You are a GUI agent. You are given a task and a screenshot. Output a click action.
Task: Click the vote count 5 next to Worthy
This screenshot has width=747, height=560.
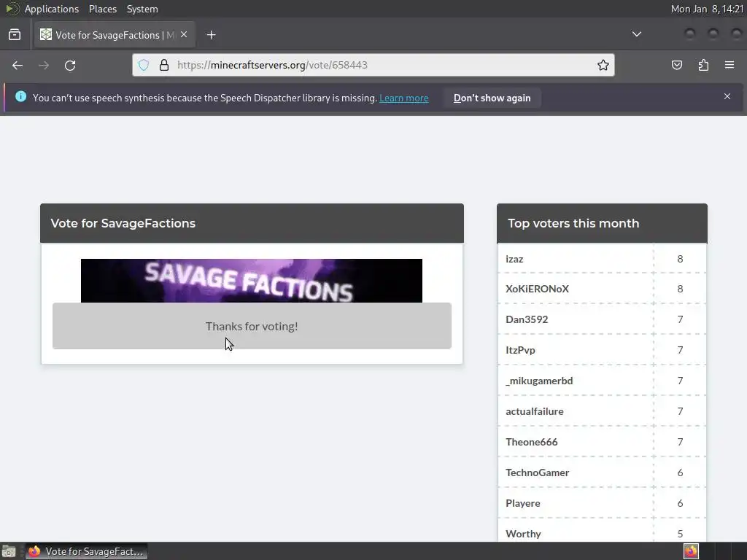tap(680, 534)
